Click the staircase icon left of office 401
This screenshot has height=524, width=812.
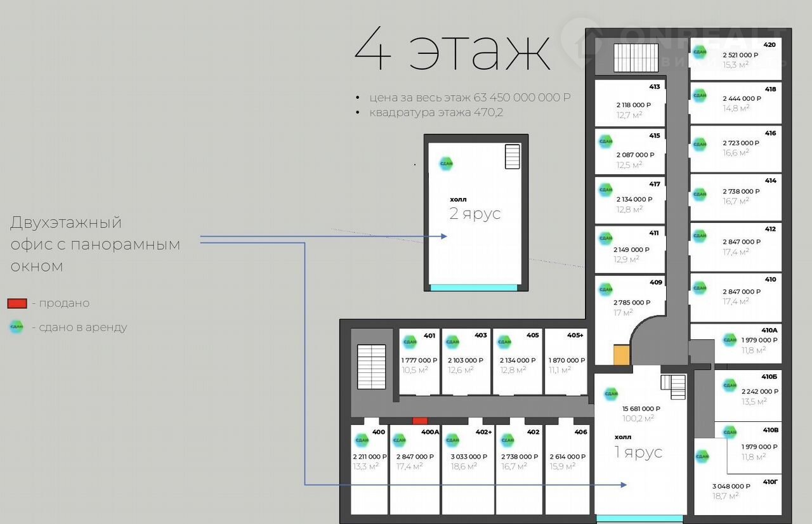pyautogui.click(x=371, y=367)
